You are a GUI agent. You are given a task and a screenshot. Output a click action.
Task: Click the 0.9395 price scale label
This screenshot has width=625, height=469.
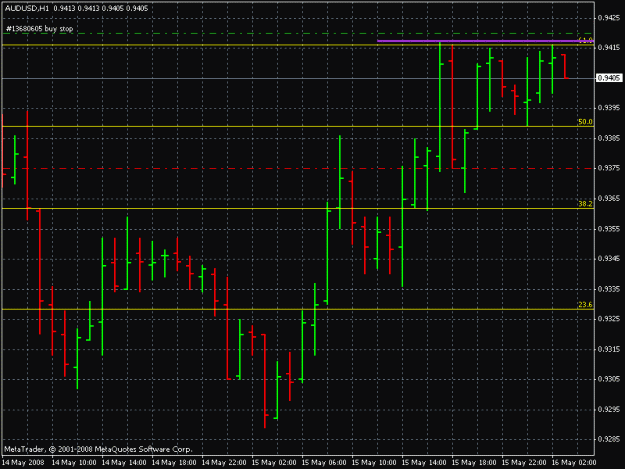(609, 108)
